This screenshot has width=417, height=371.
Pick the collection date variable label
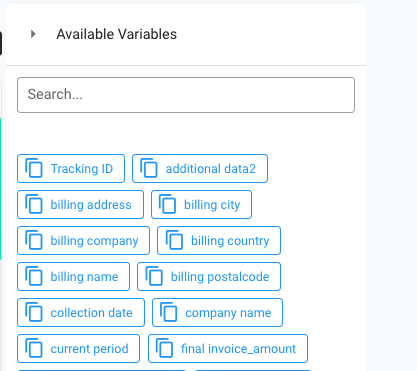[91, 313]
